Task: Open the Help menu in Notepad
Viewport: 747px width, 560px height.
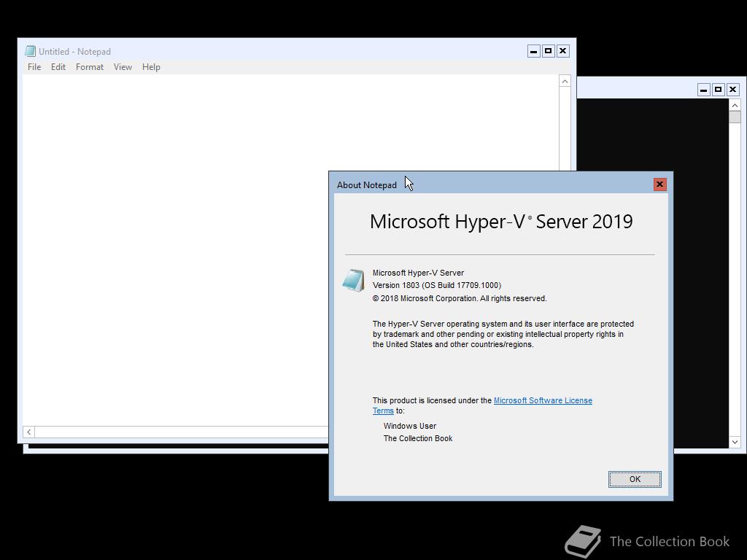Action: pyautogui.click(x=151, y=67)
